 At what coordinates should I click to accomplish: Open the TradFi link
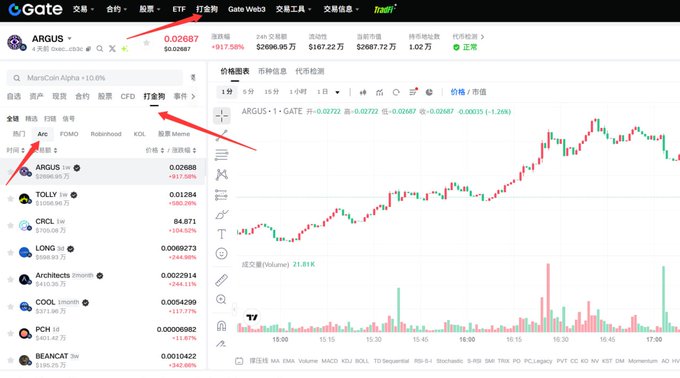[384, 9]
